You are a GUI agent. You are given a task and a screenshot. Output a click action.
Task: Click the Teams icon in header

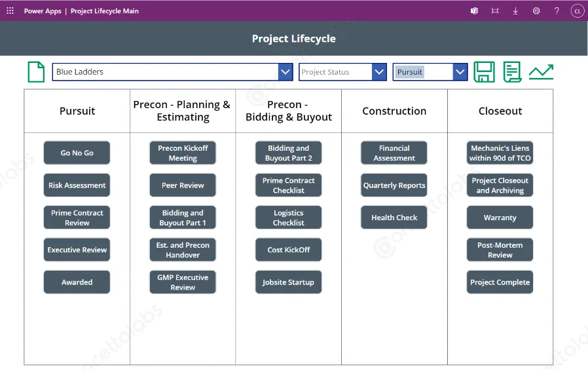(475, 11)
